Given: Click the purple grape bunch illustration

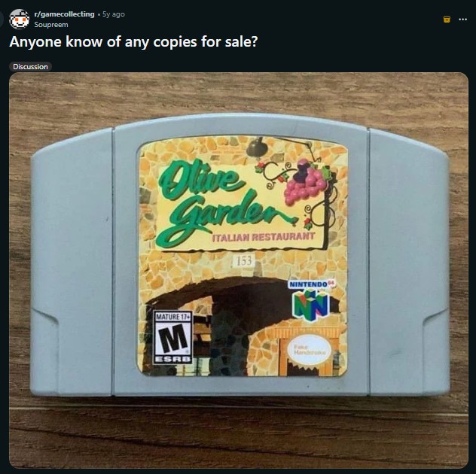Looking at the screenshot, I should coord(305,183).
